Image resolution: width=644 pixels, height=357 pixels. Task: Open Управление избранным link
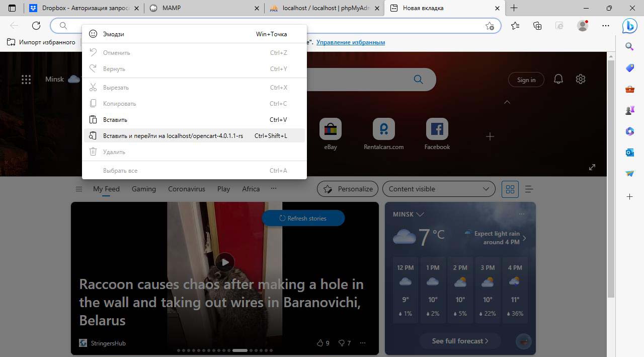(350, 42)
